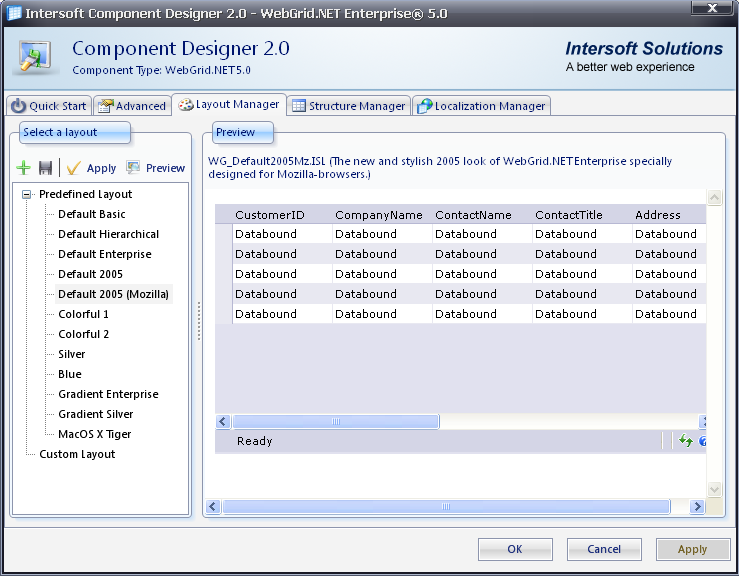
Task: Select the Default Basic layout
Action: point(92,214)
